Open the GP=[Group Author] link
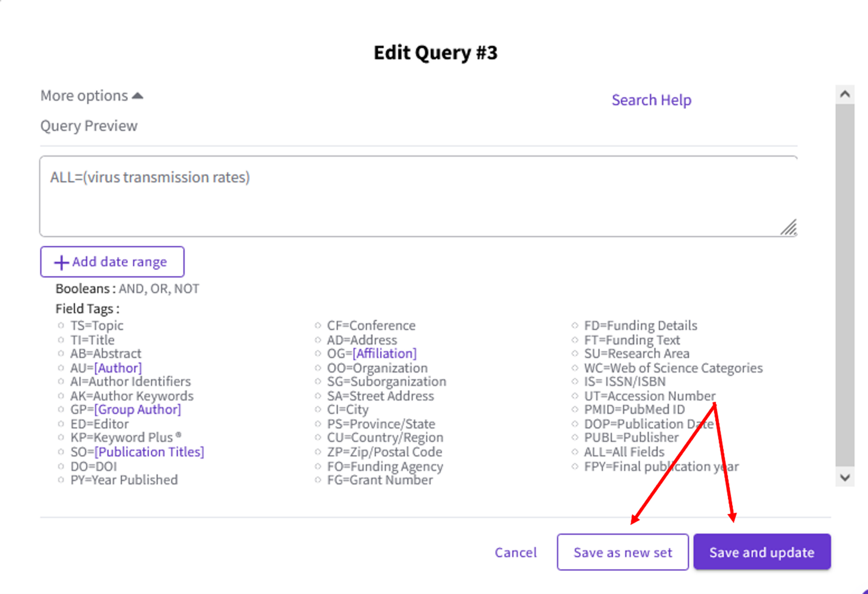The width and height of the screenshot is (868, 594). [137, 410]
